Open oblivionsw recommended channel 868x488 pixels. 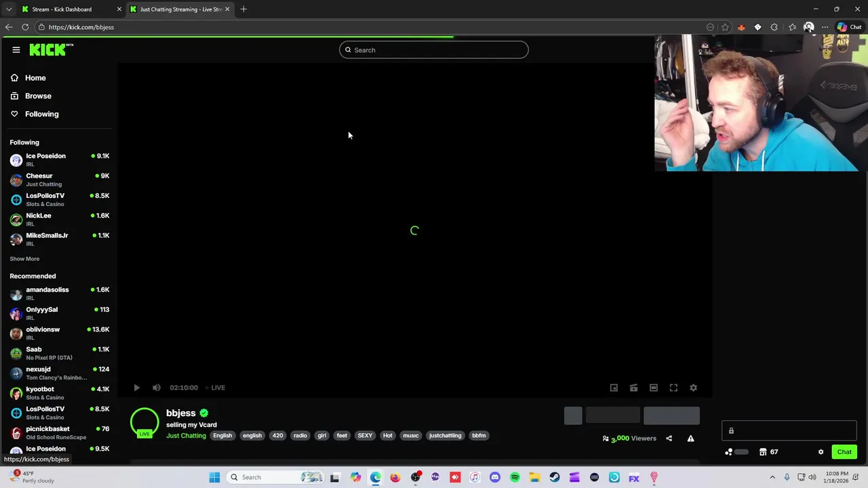[x=60, y=333]
